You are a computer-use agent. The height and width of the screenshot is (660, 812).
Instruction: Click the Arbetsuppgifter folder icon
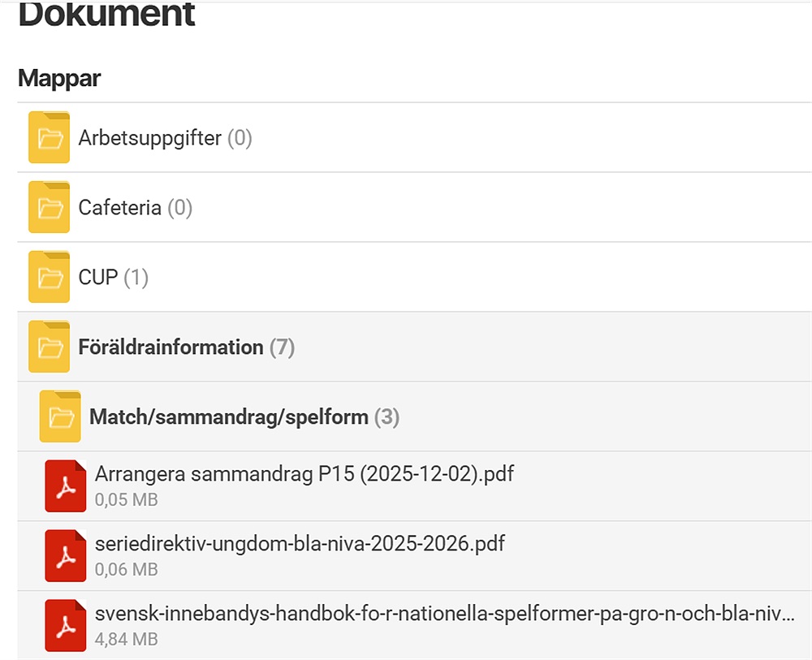[49, 138]
